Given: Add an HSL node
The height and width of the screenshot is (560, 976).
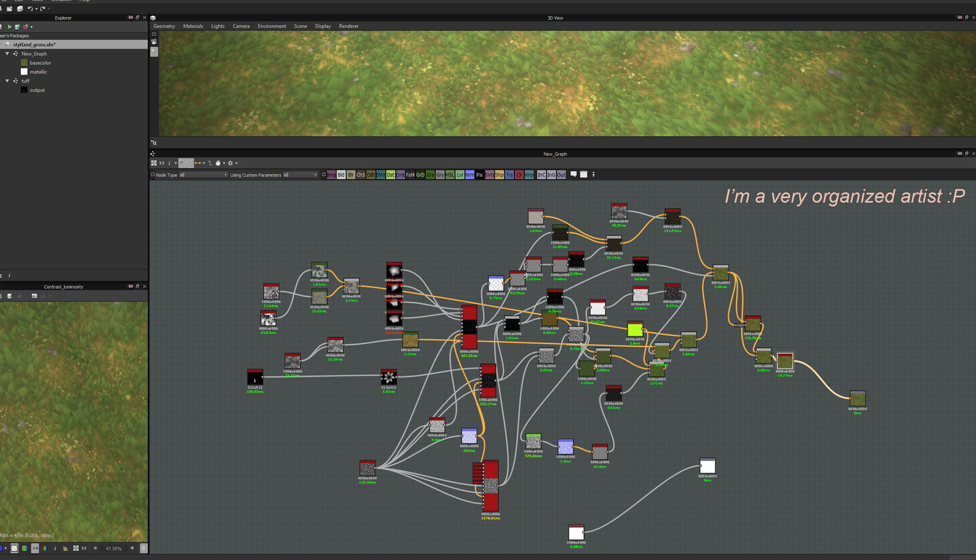Looking at the screenshot, I should [450, 174].
